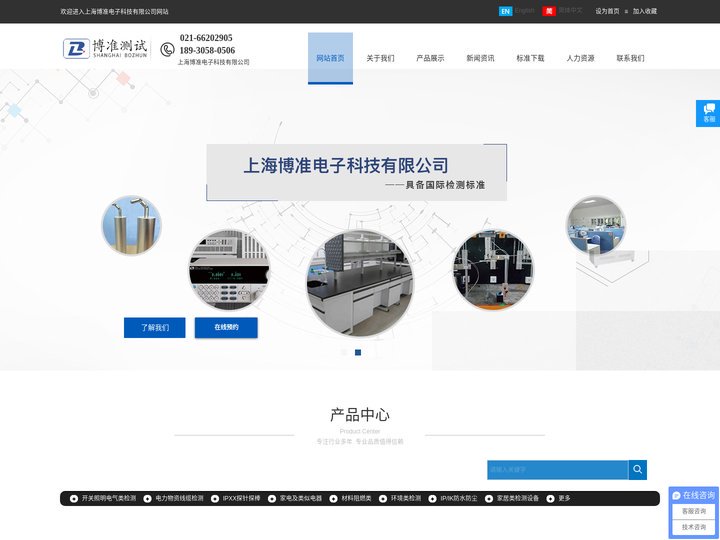The height and width of the screenshot is (540, 720).
Task: Click the bullet icon before 开关照明电气类检测
Action: pos(74,499)
